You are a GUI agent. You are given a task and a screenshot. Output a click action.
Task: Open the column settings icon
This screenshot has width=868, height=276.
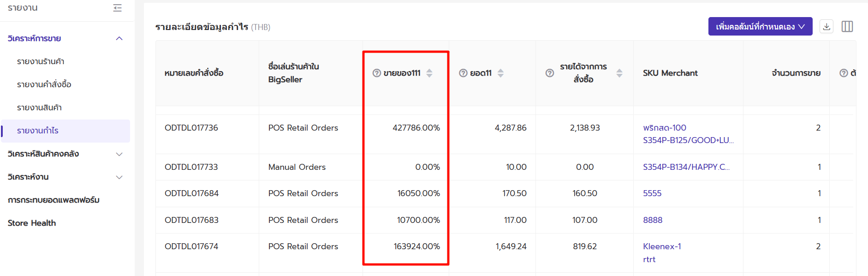point(847,27)
